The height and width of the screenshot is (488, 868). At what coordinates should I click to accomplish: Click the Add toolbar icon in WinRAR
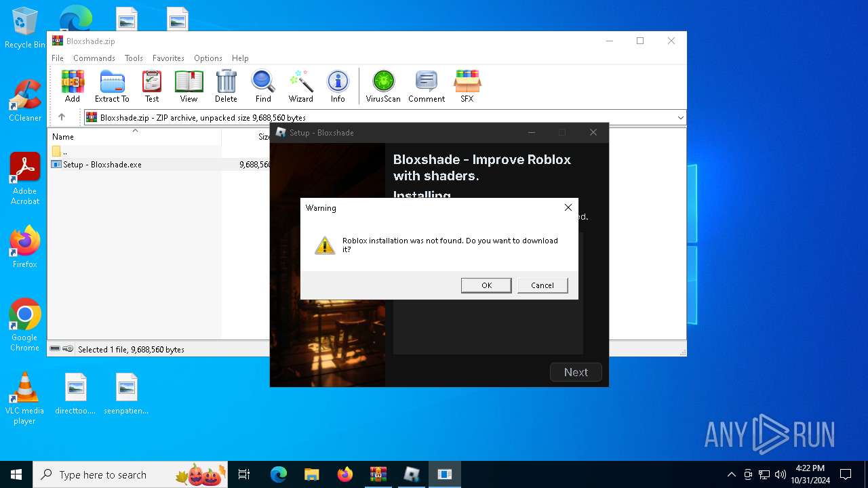coord(73,86)
